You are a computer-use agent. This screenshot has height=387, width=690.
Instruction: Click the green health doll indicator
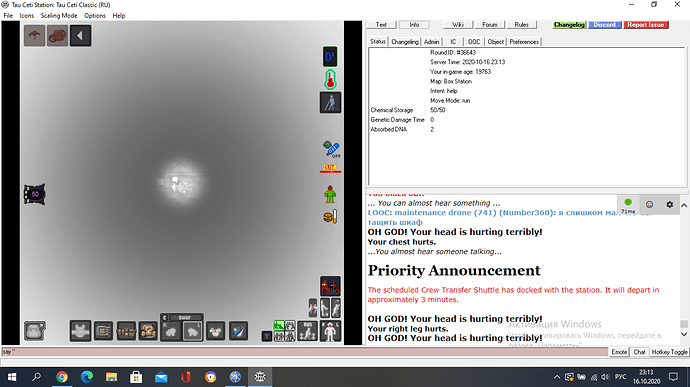(x=330, y=194)
